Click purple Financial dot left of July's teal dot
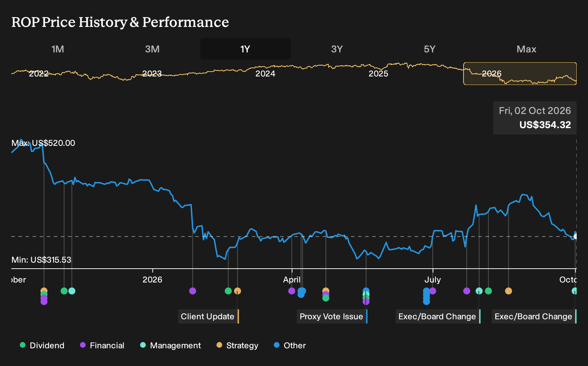This screenshot has width=588, height=366. click(x=467, y=291)
